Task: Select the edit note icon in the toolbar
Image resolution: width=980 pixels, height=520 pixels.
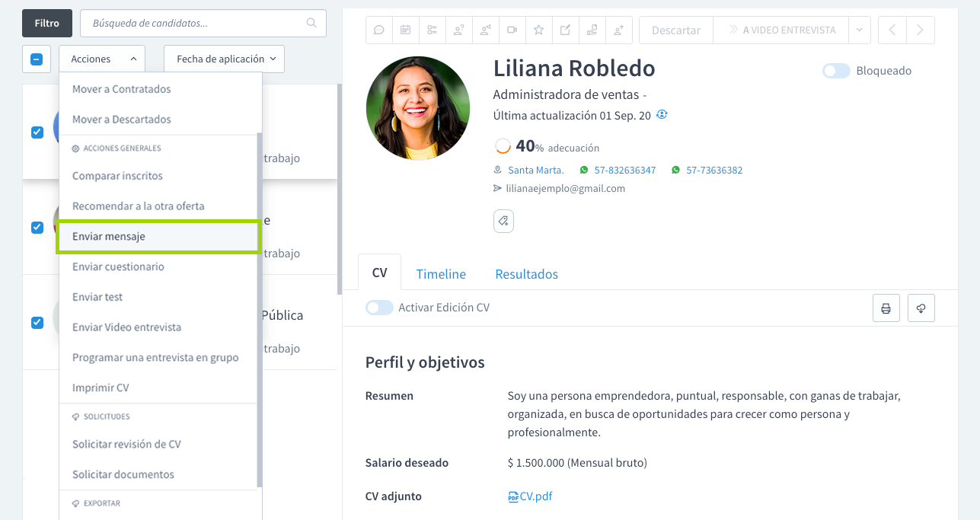Action: pos(565,30)
